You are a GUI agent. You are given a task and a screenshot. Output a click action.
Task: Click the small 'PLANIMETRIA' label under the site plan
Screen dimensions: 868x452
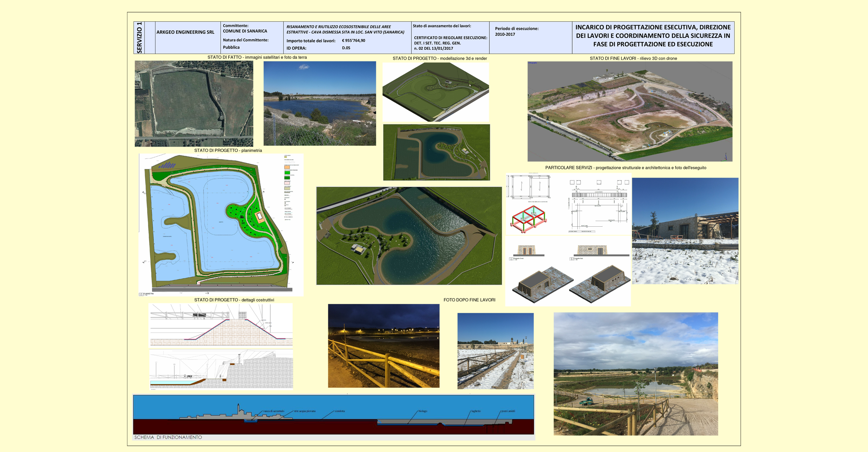[x=149, y=294]
